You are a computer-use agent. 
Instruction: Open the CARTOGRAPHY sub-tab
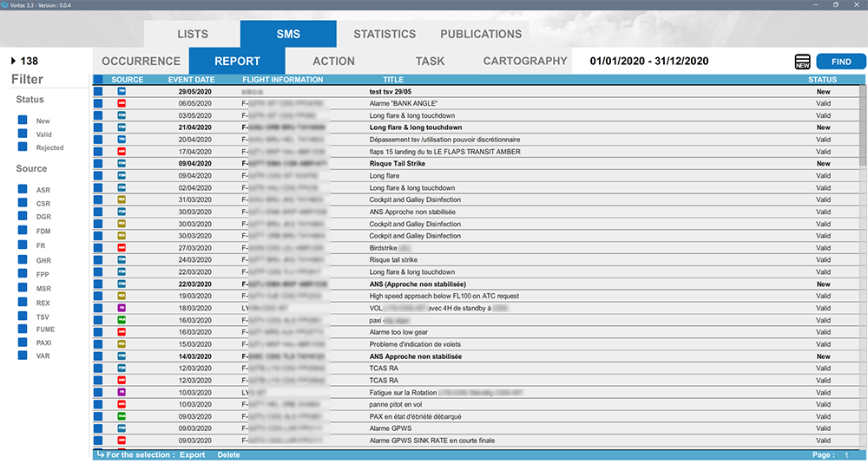524,62
